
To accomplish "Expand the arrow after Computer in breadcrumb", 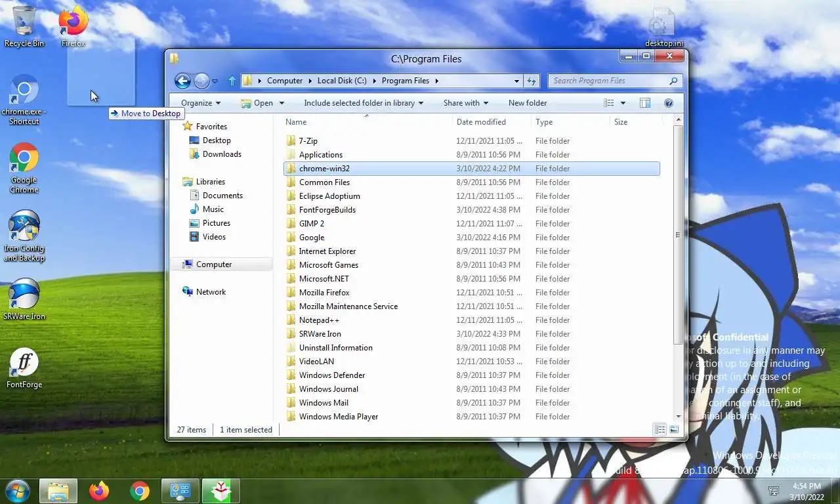I will 310,81.
